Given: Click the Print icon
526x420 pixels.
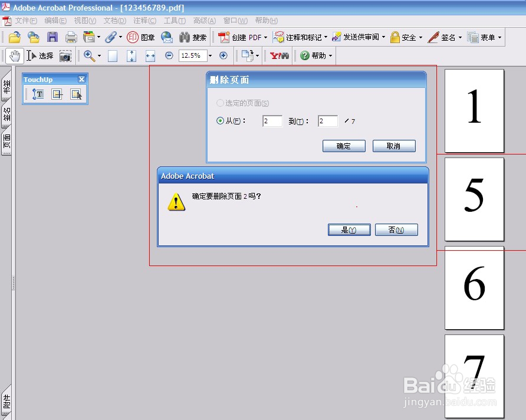Looking at the screenshot, I should coord(71,37).
